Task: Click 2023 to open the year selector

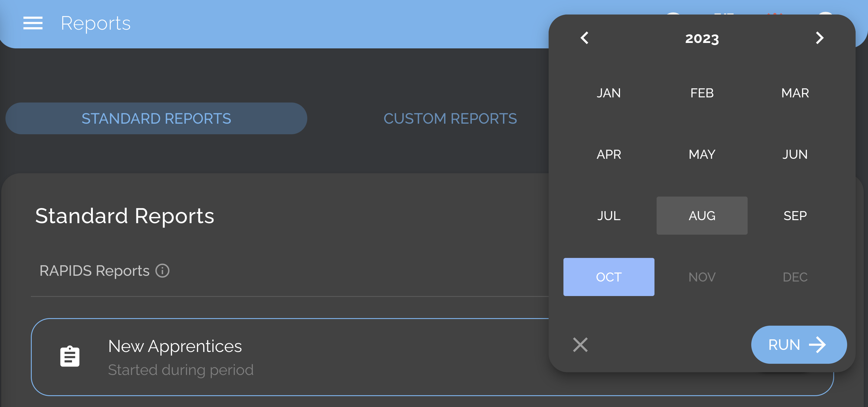Action: pos(702,38)
